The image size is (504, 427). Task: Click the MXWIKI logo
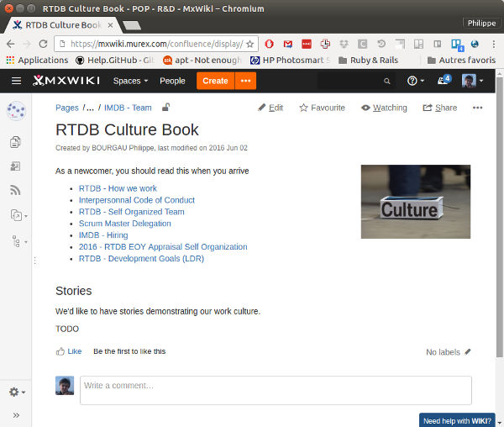pos(66,81)
